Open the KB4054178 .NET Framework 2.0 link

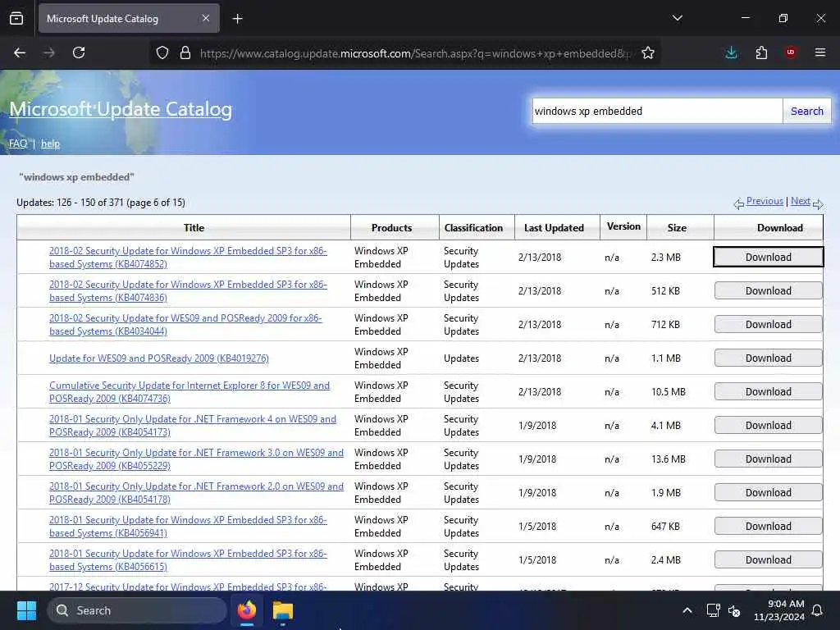(x=197, y=493)
